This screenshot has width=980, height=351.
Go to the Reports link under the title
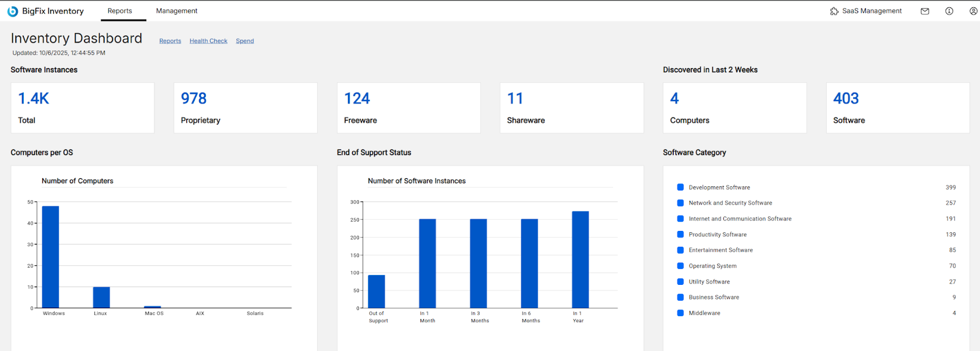[170, 41]
